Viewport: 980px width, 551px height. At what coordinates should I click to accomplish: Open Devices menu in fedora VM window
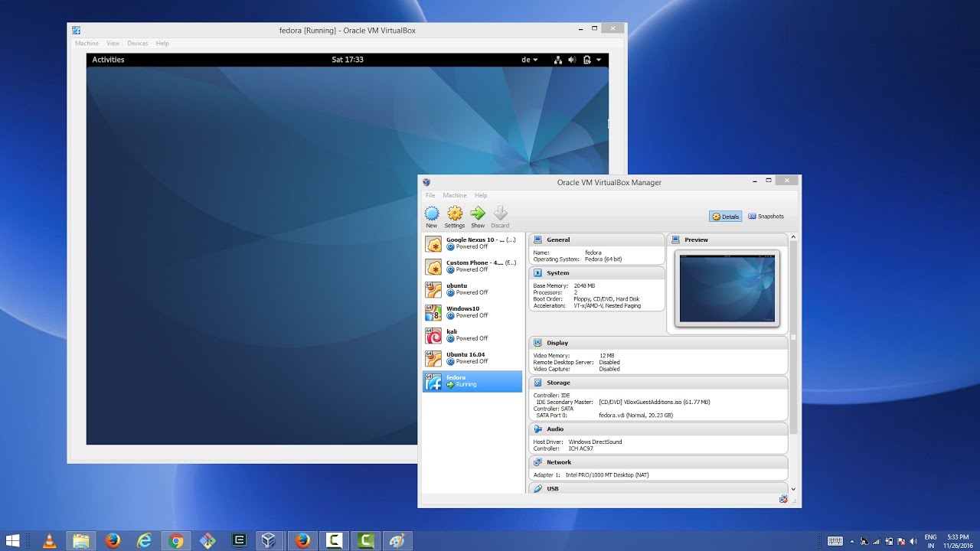138,44
